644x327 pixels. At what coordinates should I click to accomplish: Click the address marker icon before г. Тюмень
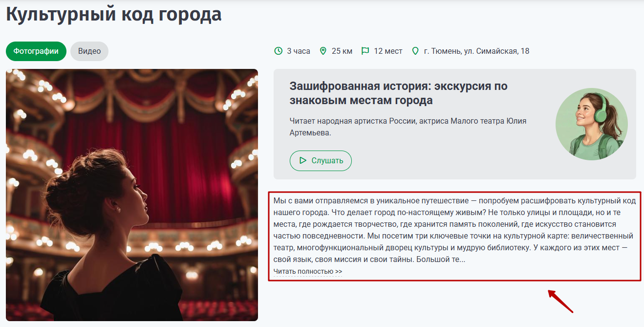416,51
